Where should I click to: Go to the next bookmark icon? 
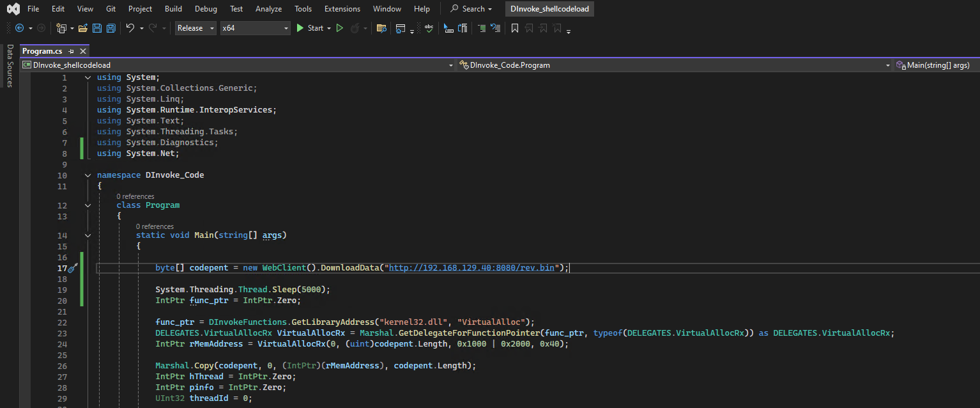click(544, 28)
